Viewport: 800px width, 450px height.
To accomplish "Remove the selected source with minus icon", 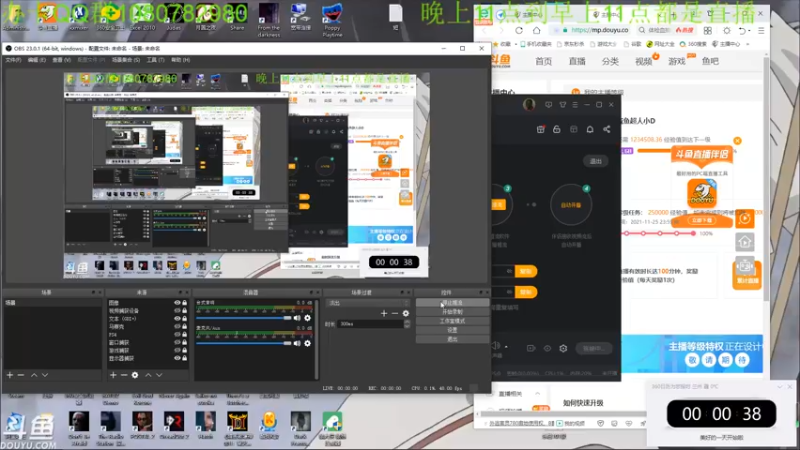I will (123, 375).
